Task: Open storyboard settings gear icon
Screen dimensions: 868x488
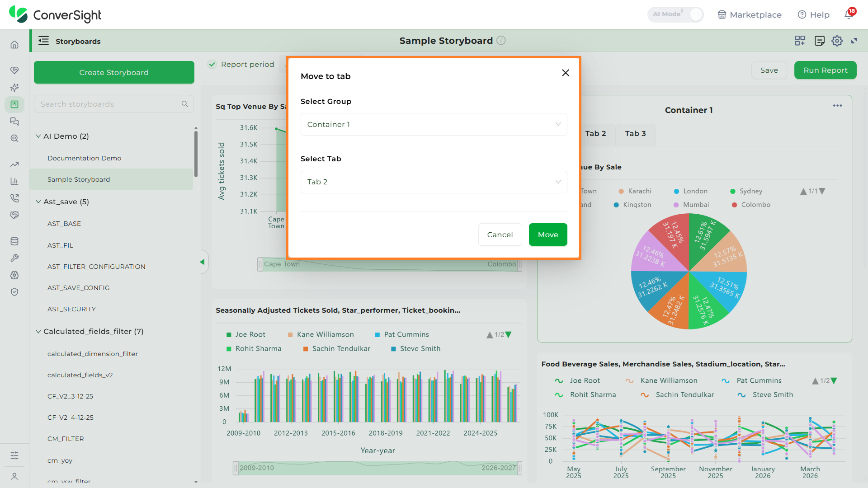Action: point(837,41)
